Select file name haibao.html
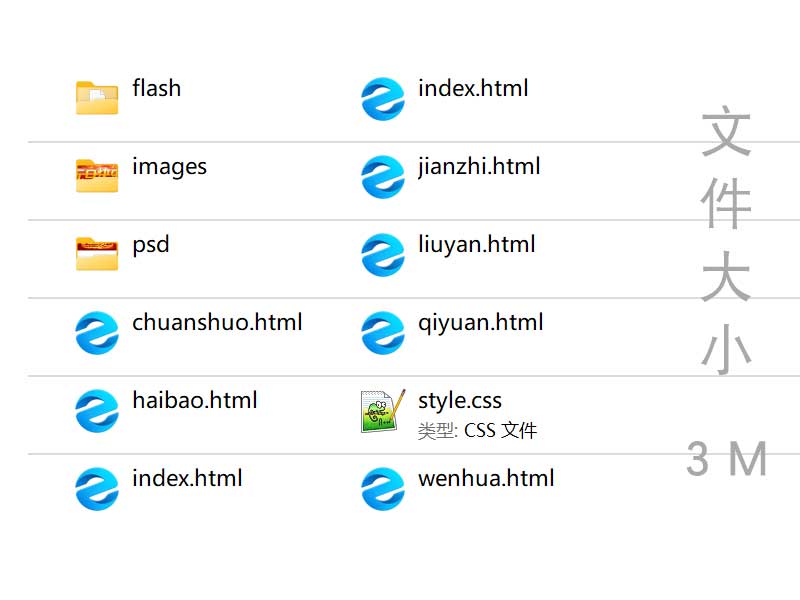 click(195, 400)
